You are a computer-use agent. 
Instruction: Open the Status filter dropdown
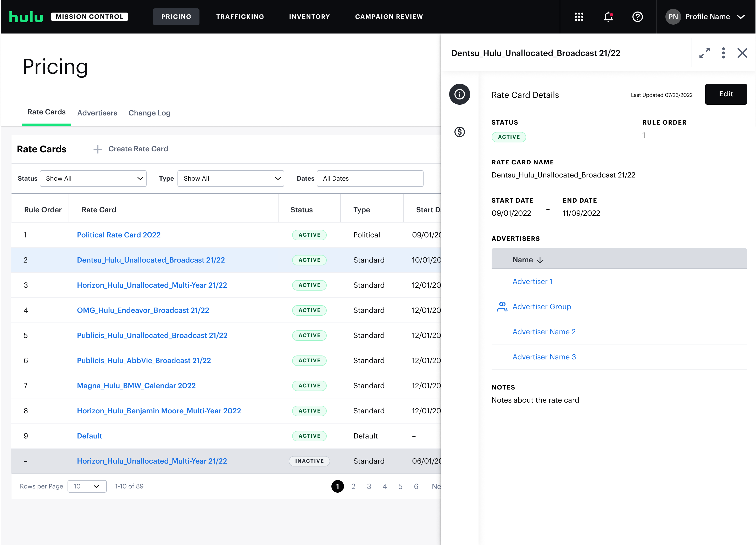pyautogui.click(x=93, y=179)
